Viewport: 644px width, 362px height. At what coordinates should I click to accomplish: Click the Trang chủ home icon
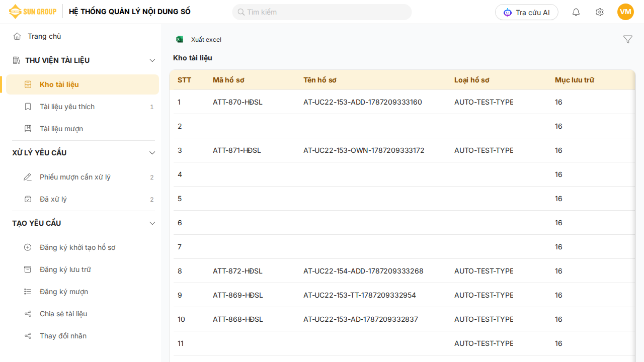coord(17,36)
